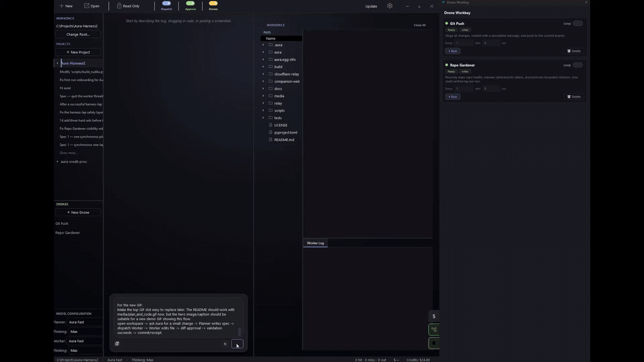Image resolution: width=644 pixels, height=362 pixels.
Task: Enable Loop for Git Push
Action: (x=577, y=23)
